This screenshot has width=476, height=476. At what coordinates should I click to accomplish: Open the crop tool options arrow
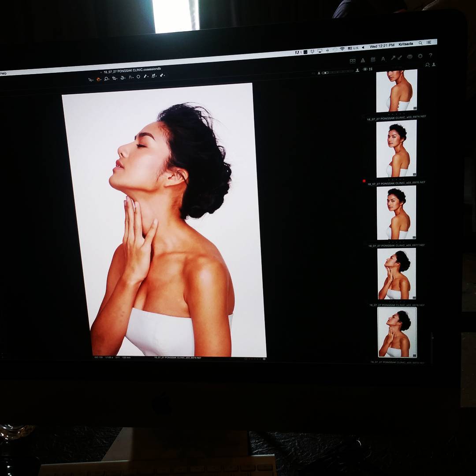117,78
